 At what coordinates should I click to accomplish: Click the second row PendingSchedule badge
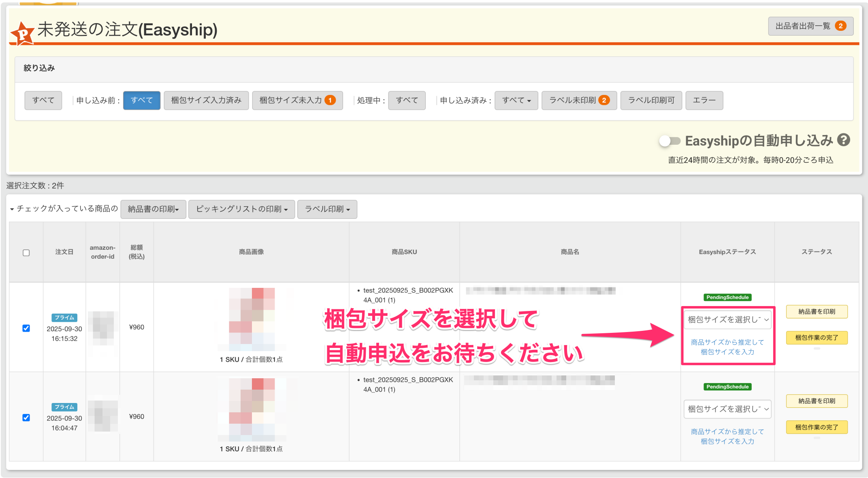coord(727,387)
